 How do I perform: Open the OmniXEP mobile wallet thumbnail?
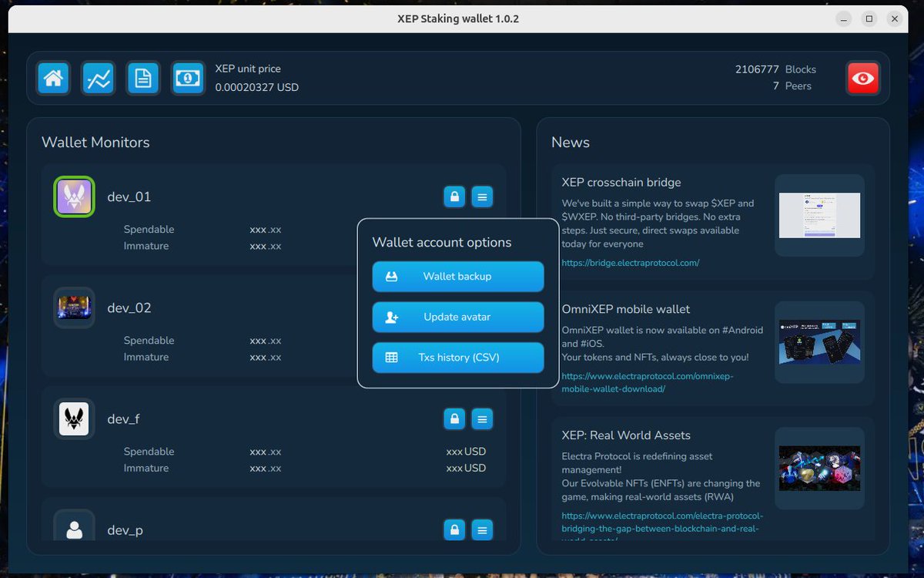click(x=819, y=342)
